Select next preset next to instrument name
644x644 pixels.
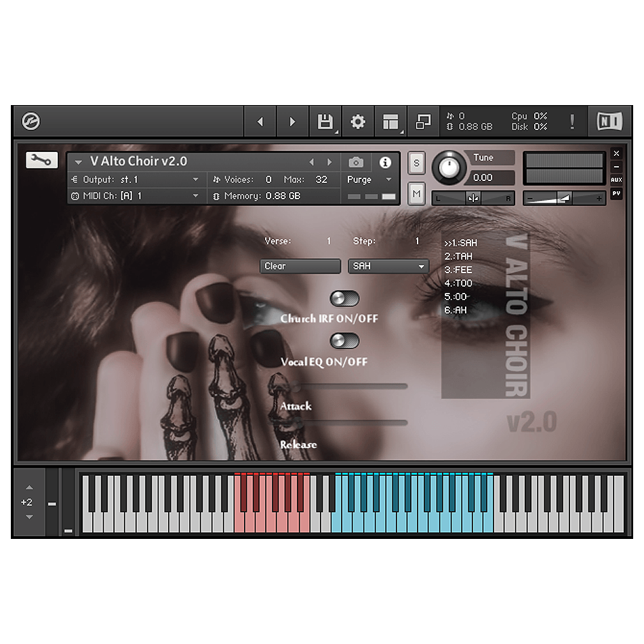(x=329, y=162)
